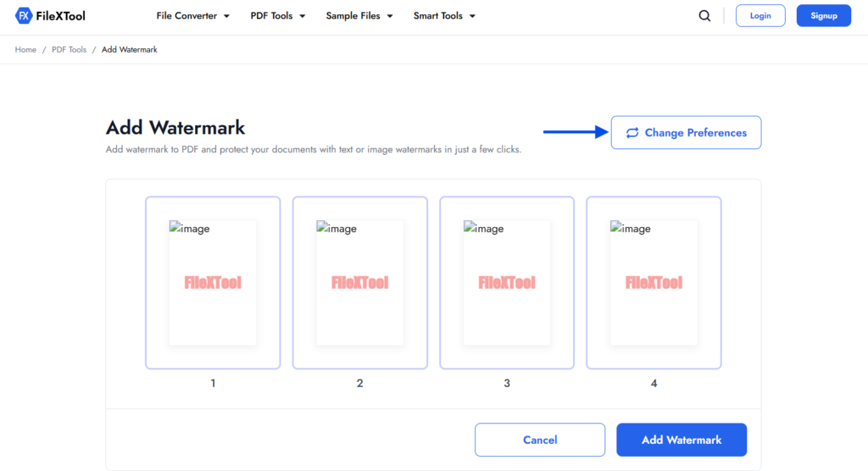Click the watermark description subtitle text

point(314,149)
